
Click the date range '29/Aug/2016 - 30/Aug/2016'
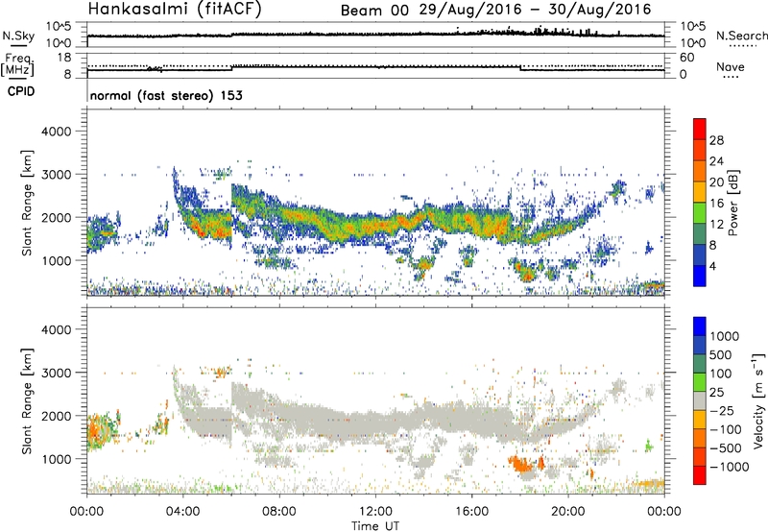click(536, 10)
